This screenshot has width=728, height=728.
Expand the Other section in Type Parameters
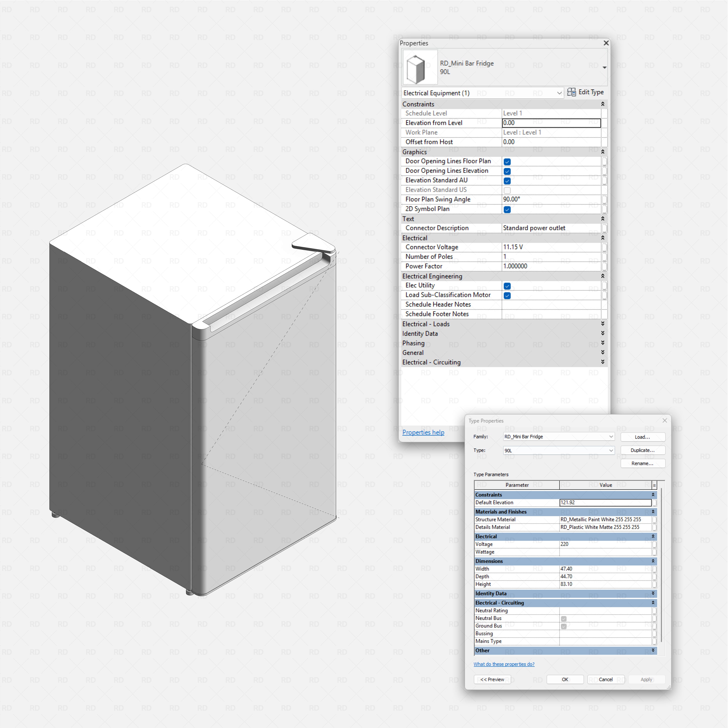tap(653, 650)
